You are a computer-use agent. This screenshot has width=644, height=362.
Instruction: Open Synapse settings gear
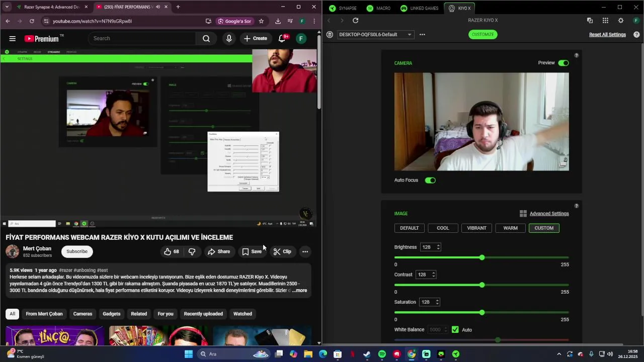621,21
